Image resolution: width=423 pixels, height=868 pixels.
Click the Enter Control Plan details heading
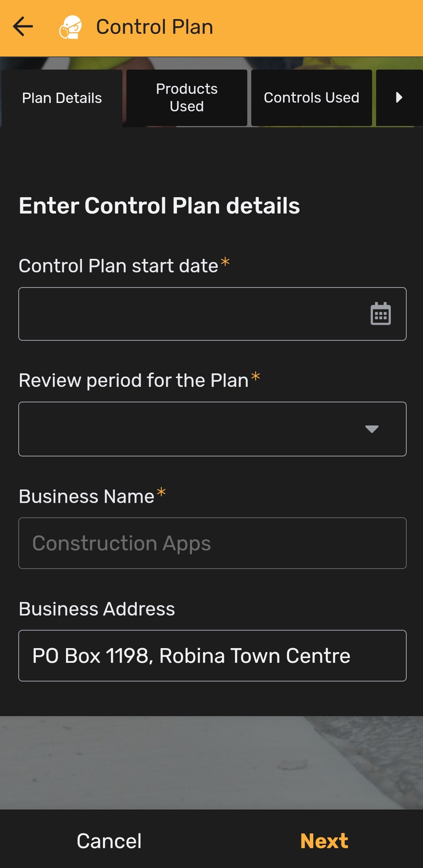[159, 206]
